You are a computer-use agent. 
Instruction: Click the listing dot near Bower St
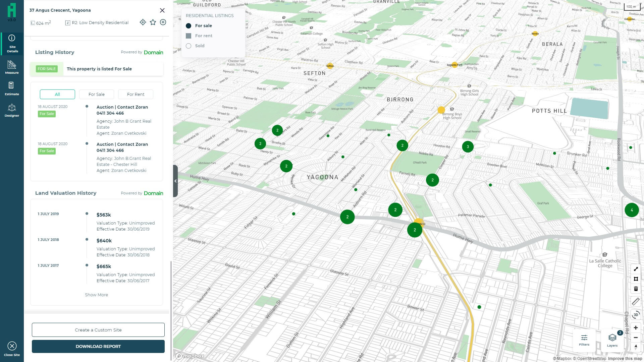point(479,307)
